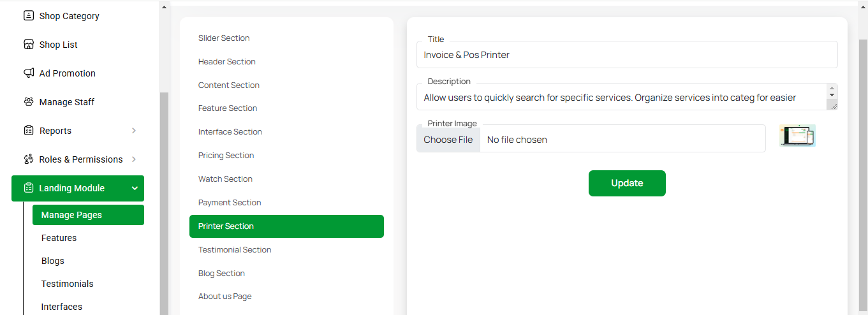Click the Ad Promotion megaphone icon
Viewport: 868px width, 315px height.
pos(29,73)
